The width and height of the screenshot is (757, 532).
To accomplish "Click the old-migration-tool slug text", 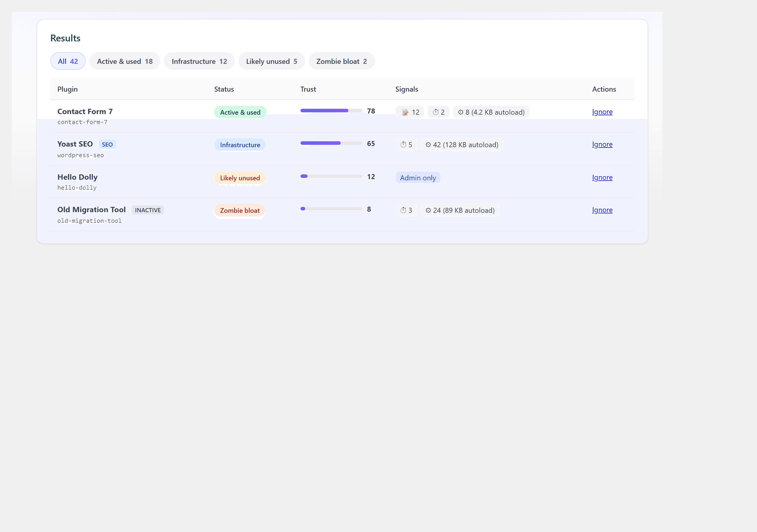I will pos(89,221).
